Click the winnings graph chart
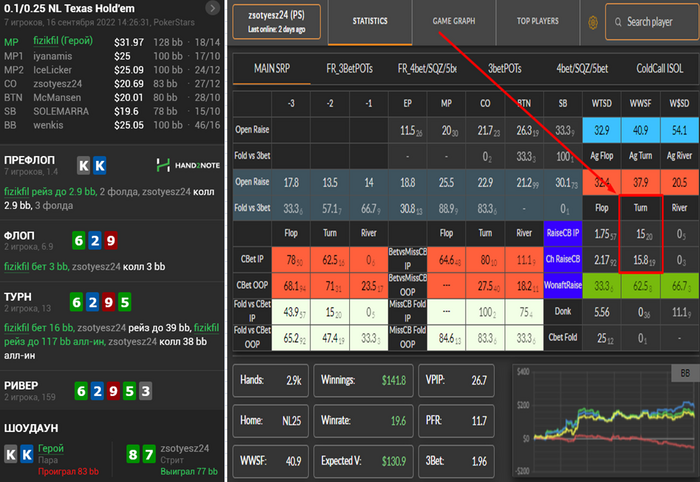The width and height of the screenshot is (700, 482). [605, 420]
